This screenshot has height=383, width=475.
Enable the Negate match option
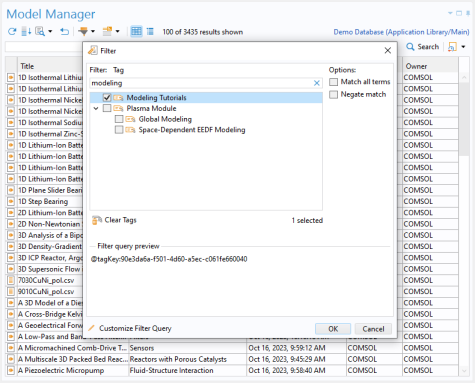[333, 95]
